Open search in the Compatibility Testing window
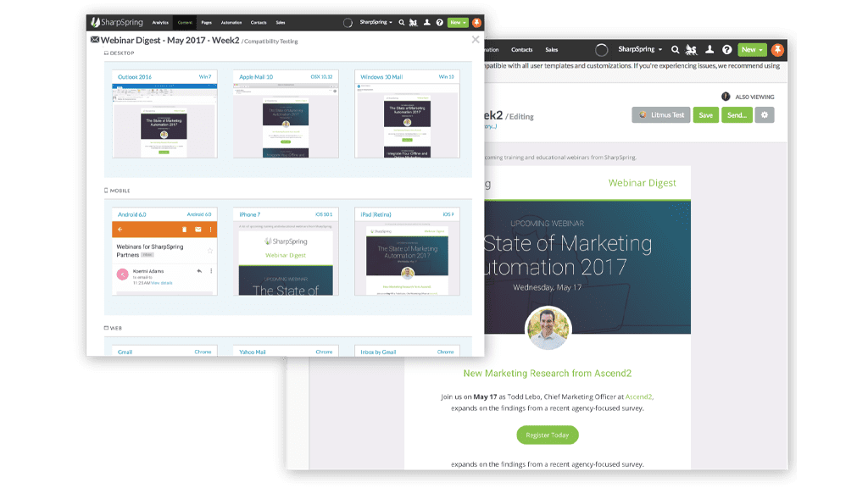Viewport: 868px width, 488px height. click(x=402, y=23)
